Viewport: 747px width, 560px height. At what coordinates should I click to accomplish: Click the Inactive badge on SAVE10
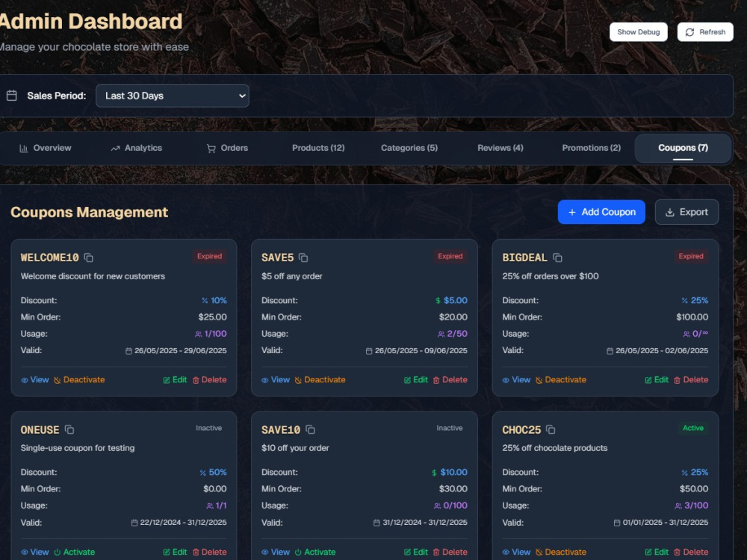point(449,428)
